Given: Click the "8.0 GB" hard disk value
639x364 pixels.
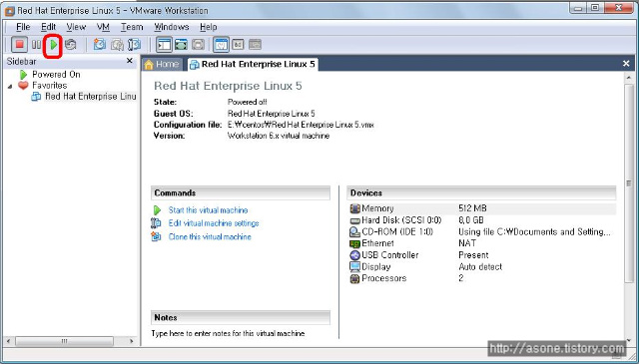Looking at the screenshot, I should click(x=470, y=220).
